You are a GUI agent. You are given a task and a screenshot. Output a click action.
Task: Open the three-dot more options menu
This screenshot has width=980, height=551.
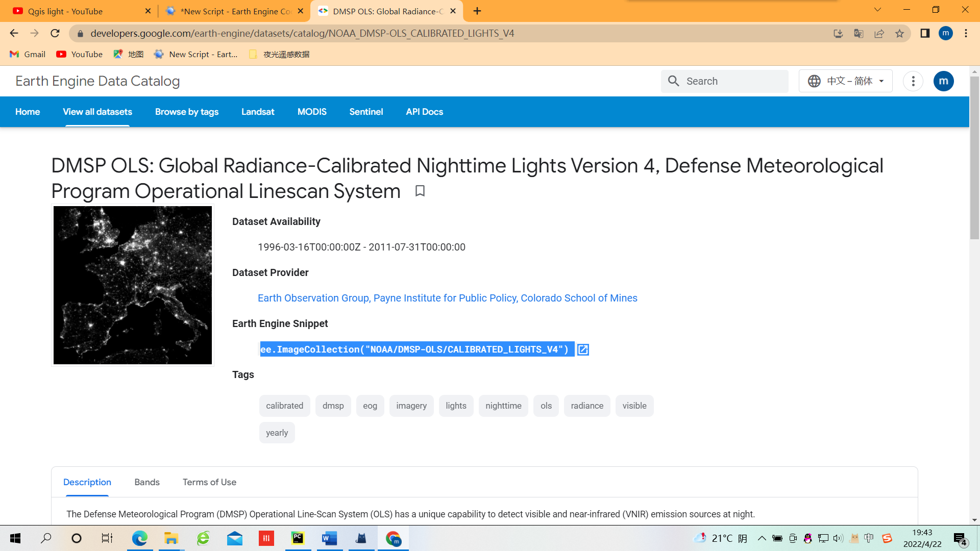coord(913,81)
